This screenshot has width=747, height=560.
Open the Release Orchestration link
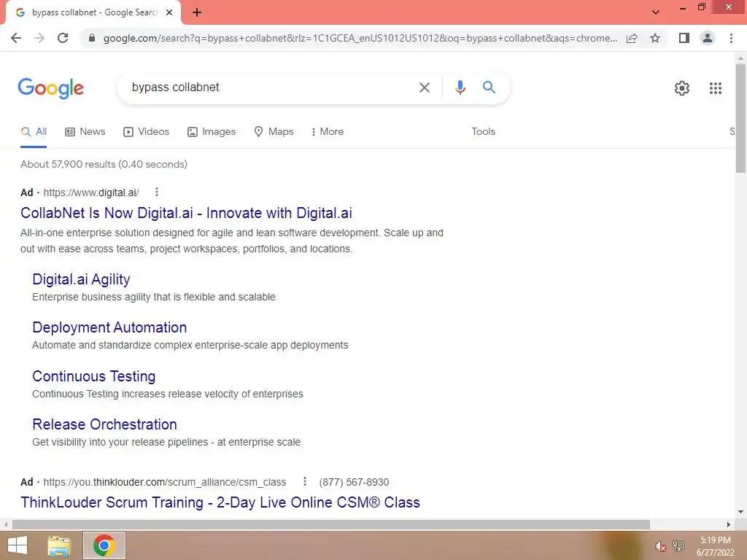(x=104, y=424)
